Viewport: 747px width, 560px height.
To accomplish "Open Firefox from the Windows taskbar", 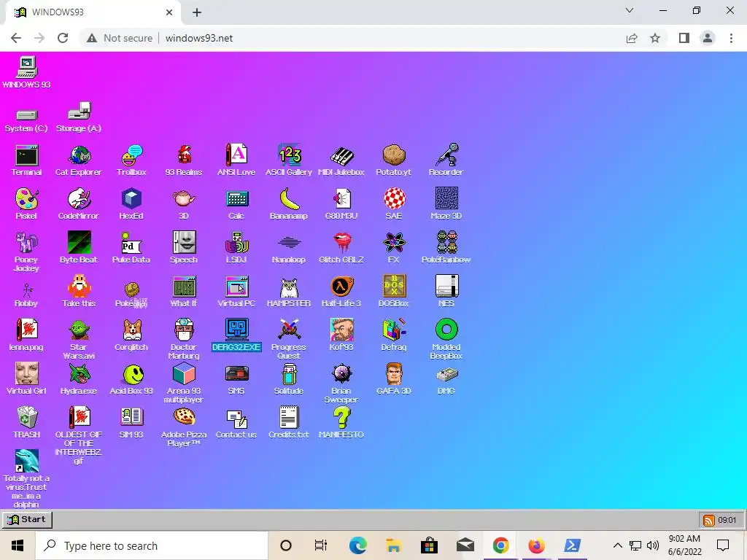I will [x=536, y=545].
